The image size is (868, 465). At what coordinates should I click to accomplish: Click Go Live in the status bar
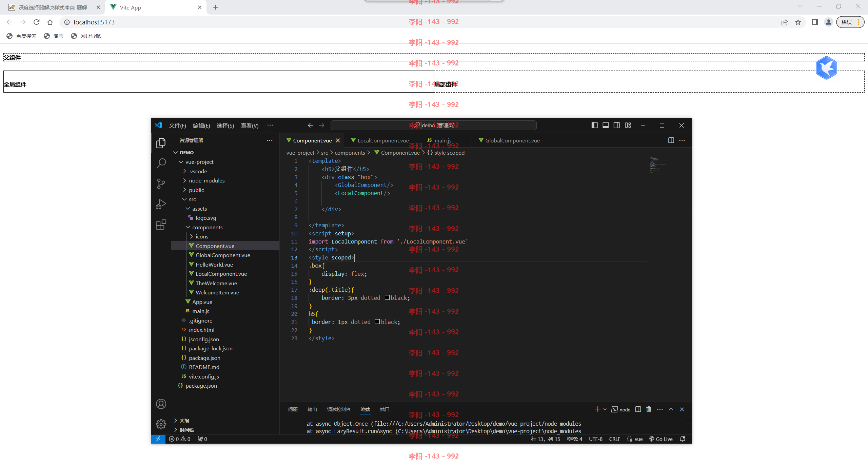coord(661,439)
